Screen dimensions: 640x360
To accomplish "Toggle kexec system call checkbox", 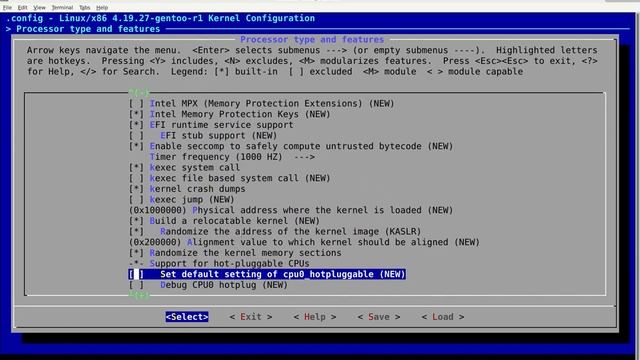I will 136,167.
